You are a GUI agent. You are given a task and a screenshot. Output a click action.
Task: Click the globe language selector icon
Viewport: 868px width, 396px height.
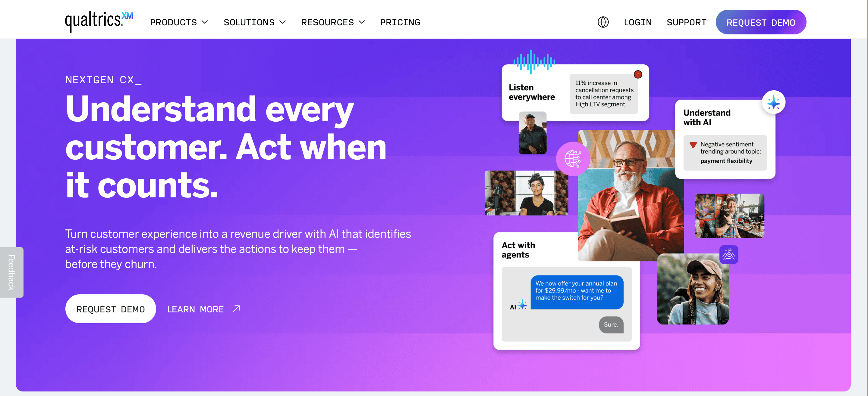[x=603, y=22]
